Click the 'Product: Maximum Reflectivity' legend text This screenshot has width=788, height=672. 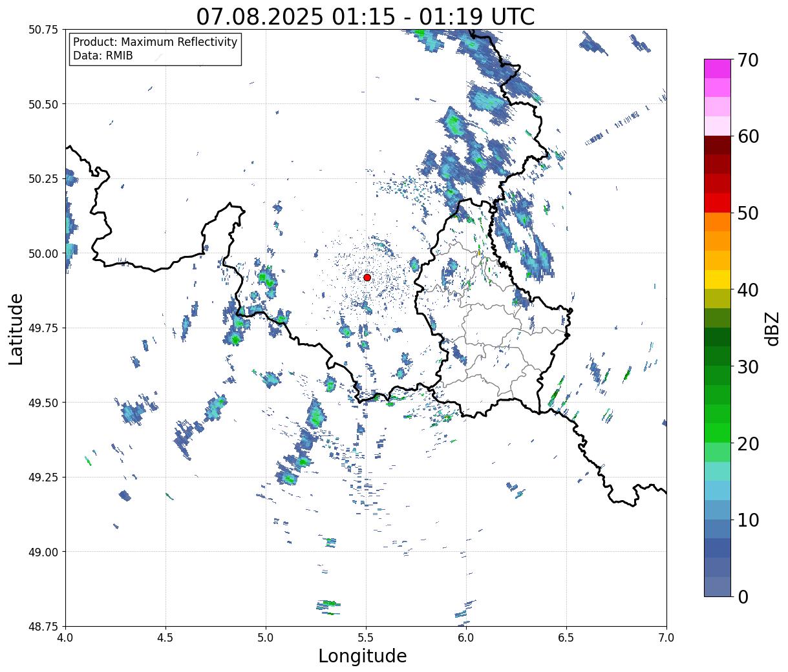(x=155, y=42)
